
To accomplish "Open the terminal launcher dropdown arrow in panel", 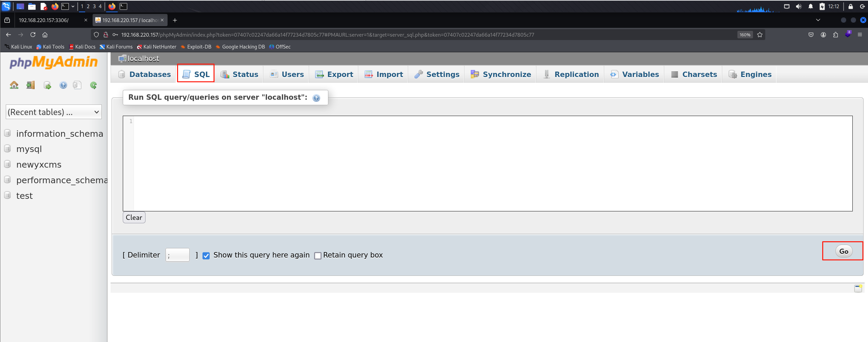I will tap(73, 6).
